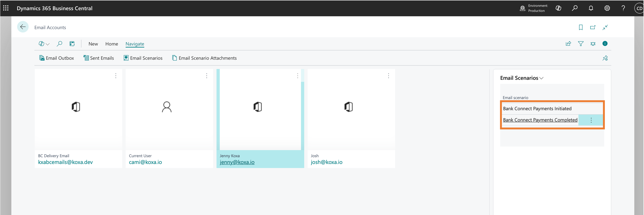644x215 pixels.
Task: Bookmark the Email Accounts page
Action: pos(581,27)
